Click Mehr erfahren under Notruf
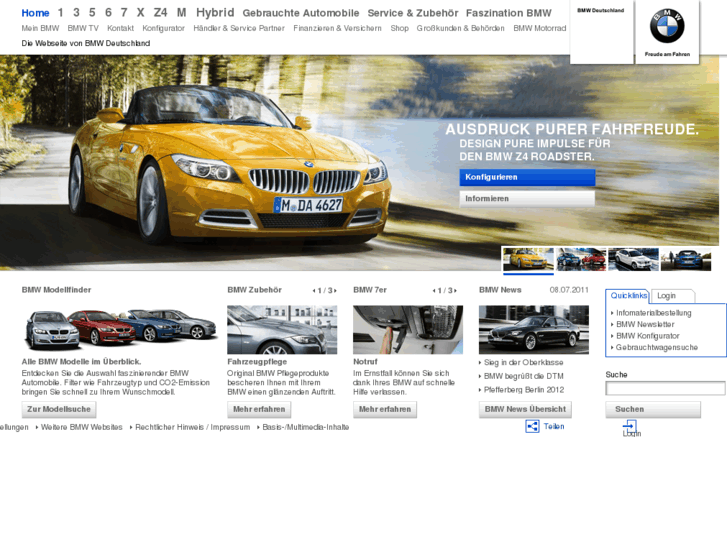This screenshot has width=727, height=545. click(385, 409)
